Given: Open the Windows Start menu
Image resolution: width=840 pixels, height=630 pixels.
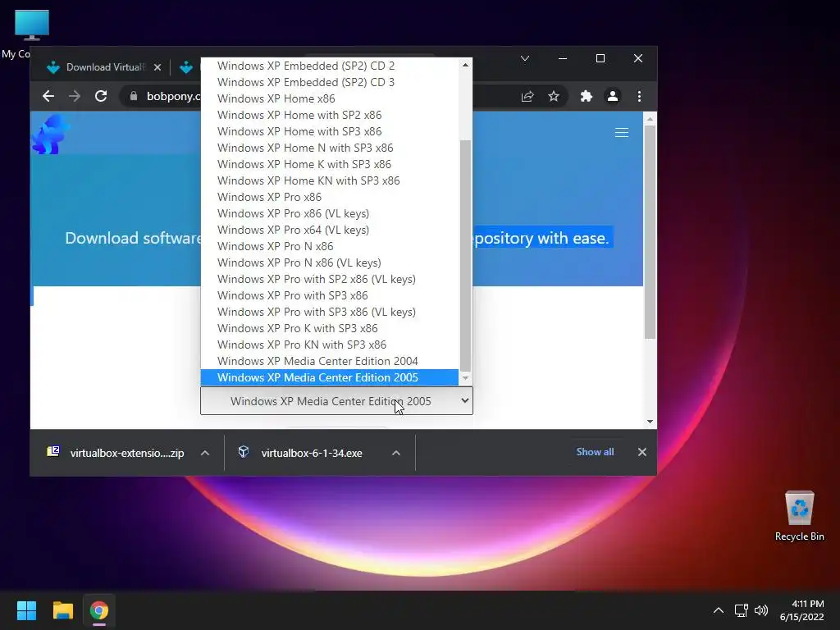Looking at the screenshot, I should pyautogui.click(x=26, y=610).
